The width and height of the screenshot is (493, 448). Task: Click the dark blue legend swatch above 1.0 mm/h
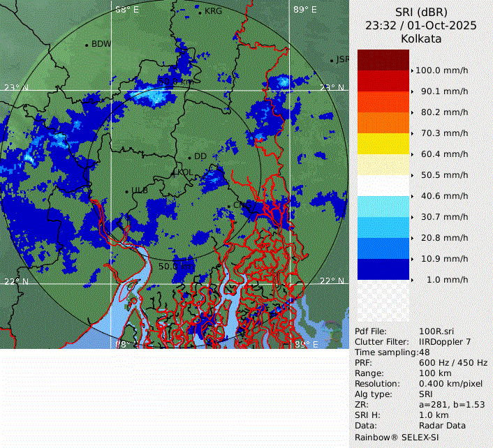click(x=383, y=269)
